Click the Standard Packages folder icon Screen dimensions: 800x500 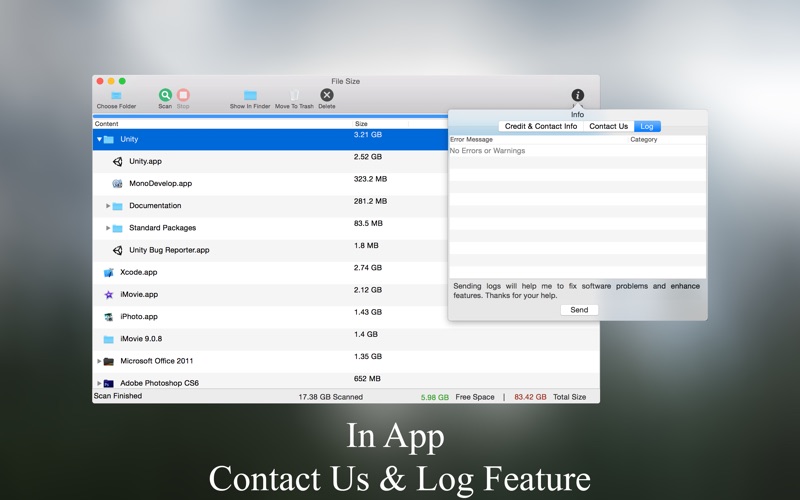pyautogui.click(x=117, y=228)
